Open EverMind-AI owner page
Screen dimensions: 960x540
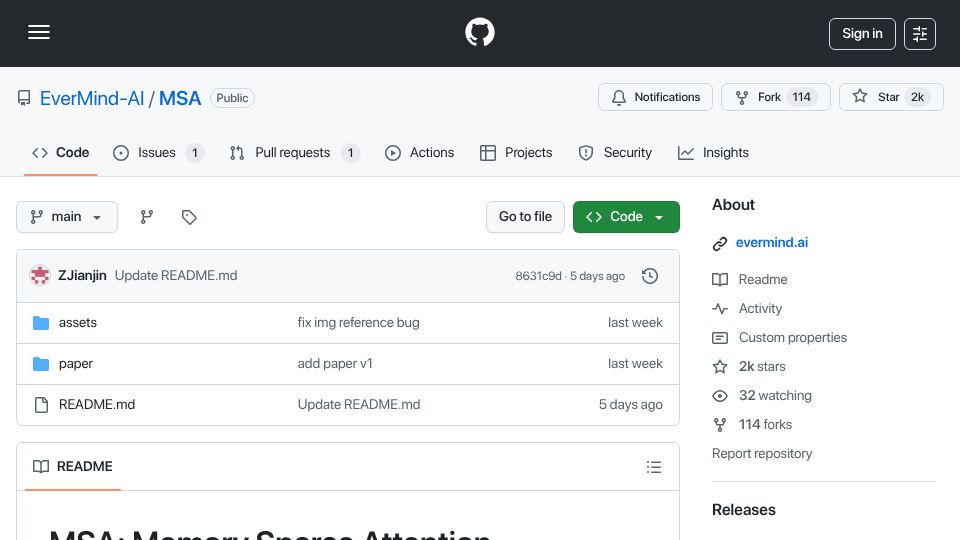92,98
